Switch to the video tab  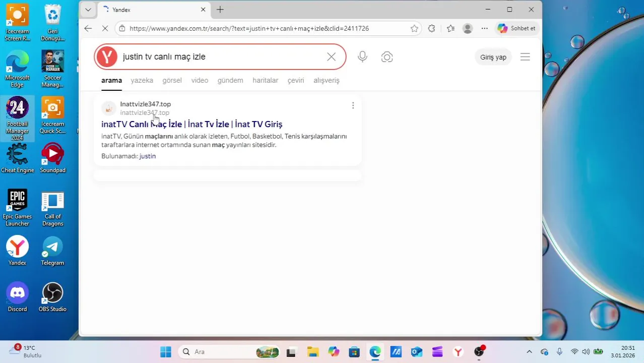click(x=200, y=80)
